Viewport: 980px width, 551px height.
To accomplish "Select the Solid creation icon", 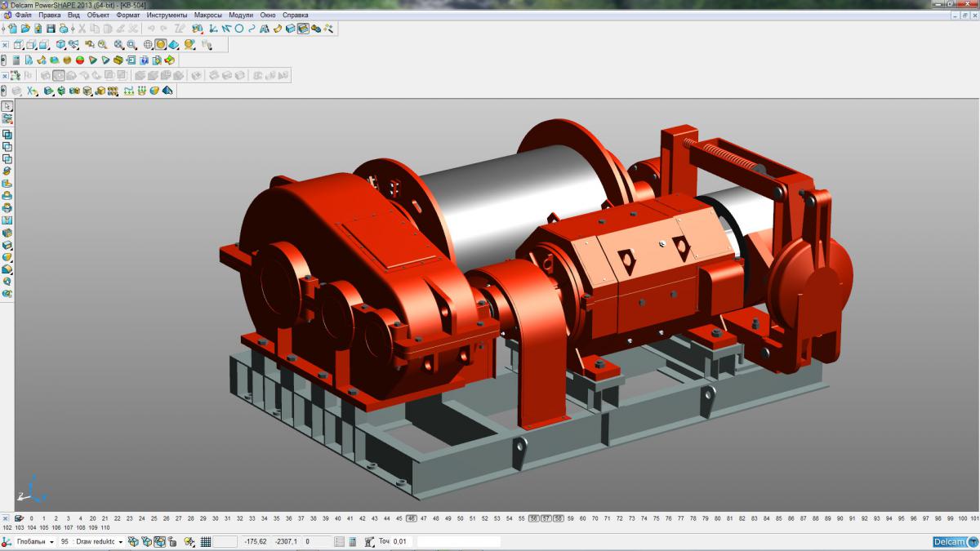I will [290, 29].
